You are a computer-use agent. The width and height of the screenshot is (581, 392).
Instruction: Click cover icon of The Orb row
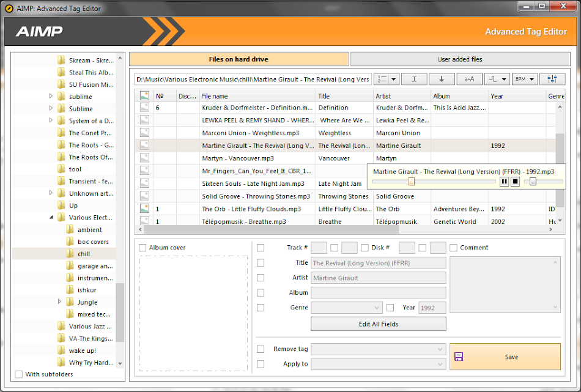coord(144,209)
